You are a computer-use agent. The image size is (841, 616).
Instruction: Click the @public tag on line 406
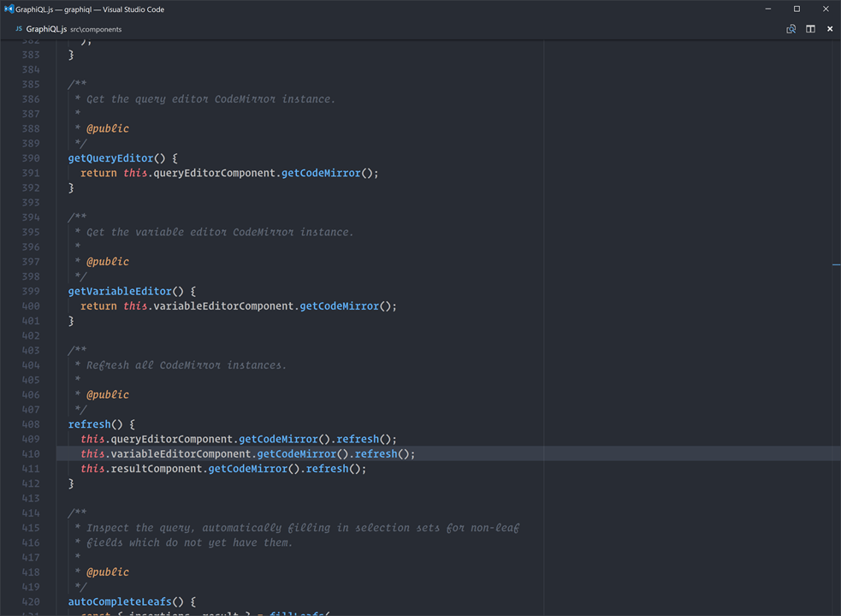click(x=108, y=395)
